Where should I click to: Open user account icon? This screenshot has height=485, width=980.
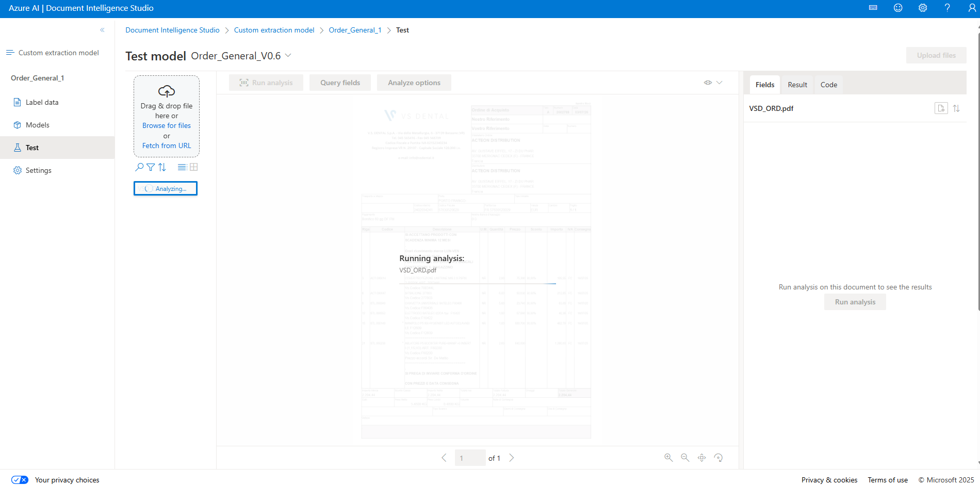click(972, 8)
